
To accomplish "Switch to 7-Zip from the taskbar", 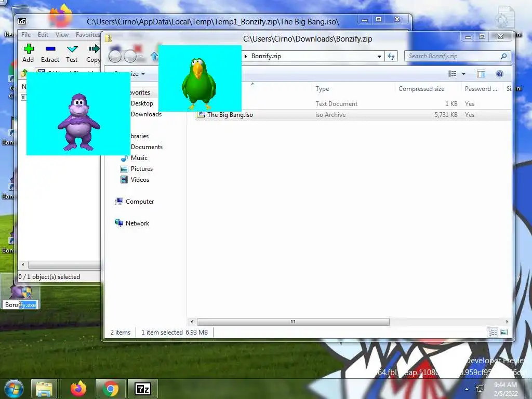I will 142,389.
